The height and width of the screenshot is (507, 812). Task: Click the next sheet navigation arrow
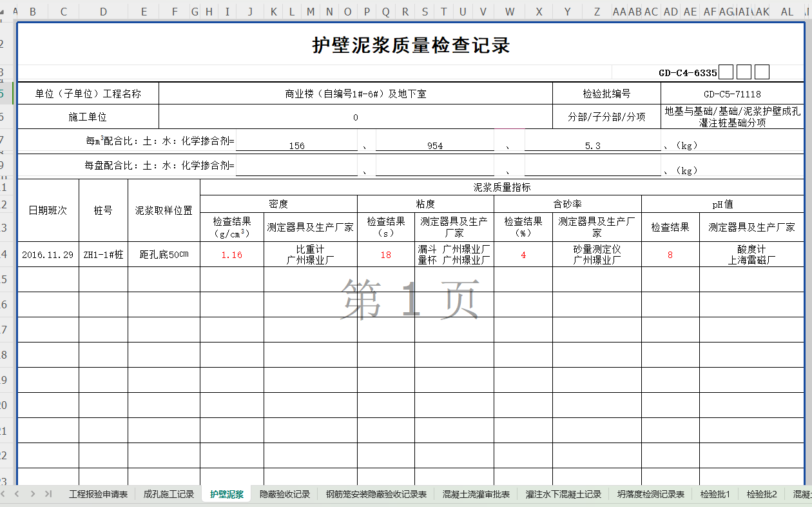tap(32, 494)
